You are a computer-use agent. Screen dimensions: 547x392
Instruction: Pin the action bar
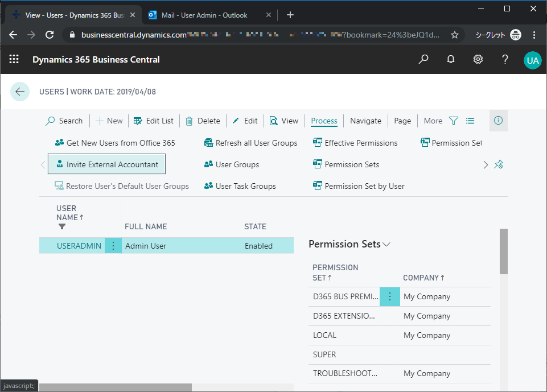tap(499, 164)
